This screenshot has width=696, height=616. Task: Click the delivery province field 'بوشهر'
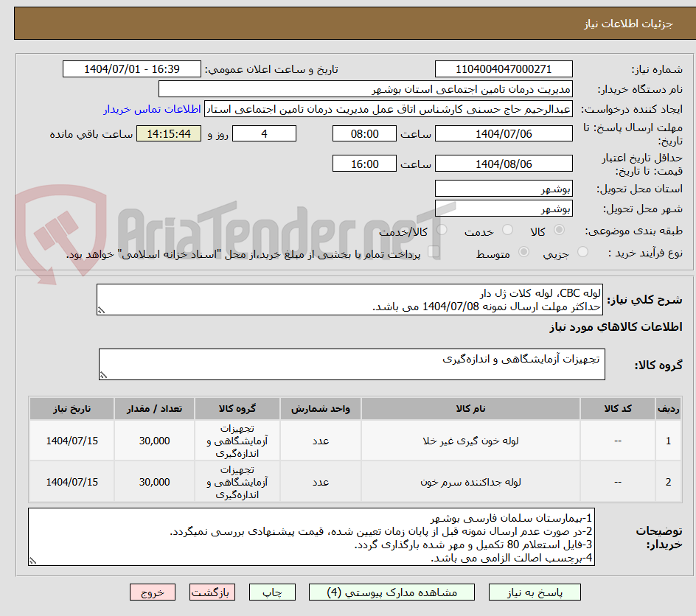pyautogui.click(x=504, y=189)
